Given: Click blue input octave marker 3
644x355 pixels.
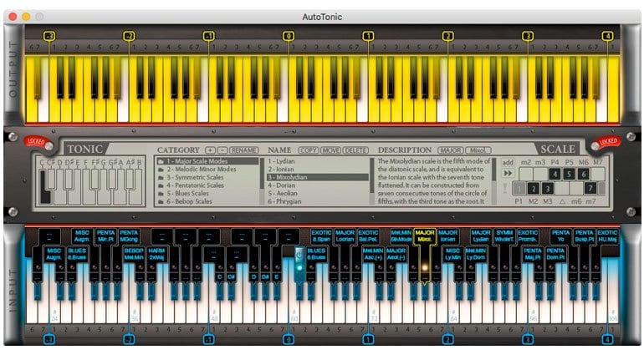Looking at the screenshot, I should coord(528,339).
